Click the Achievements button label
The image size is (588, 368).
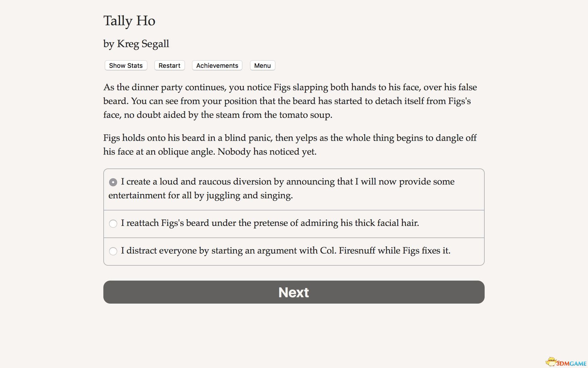[x=217, y=65]
